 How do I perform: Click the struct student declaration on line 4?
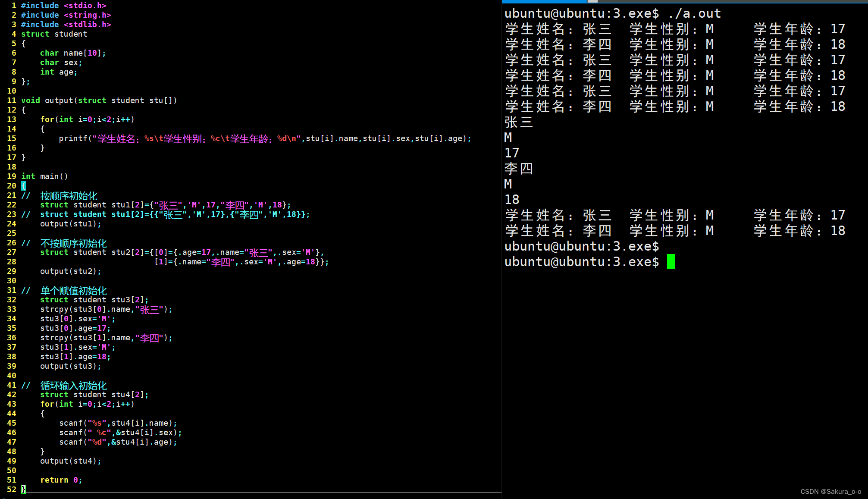click(x=54, y=34)
